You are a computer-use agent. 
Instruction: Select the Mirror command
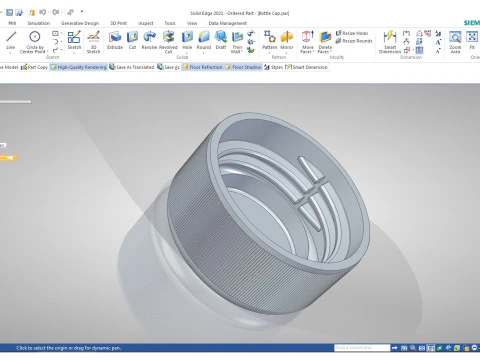coord(287,40)
